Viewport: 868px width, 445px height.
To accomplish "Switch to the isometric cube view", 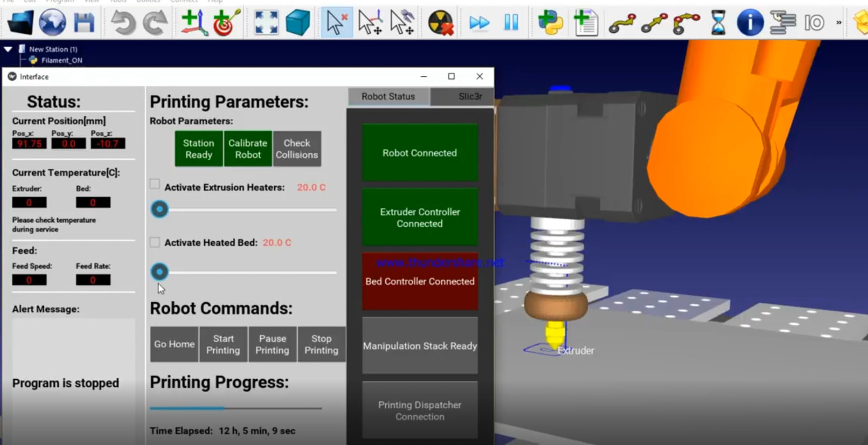I will point(298,22).
